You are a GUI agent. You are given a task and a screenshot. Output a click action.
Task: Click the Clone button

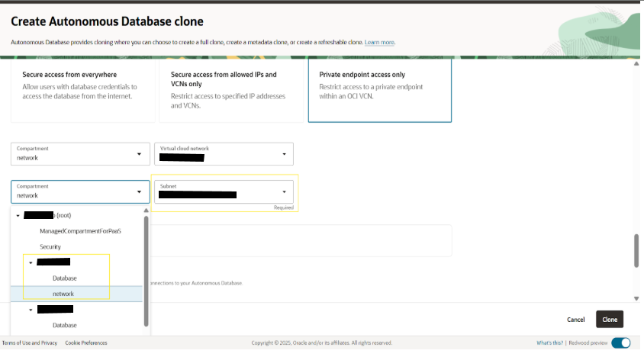pyautogui.click(x=610, y=319)
